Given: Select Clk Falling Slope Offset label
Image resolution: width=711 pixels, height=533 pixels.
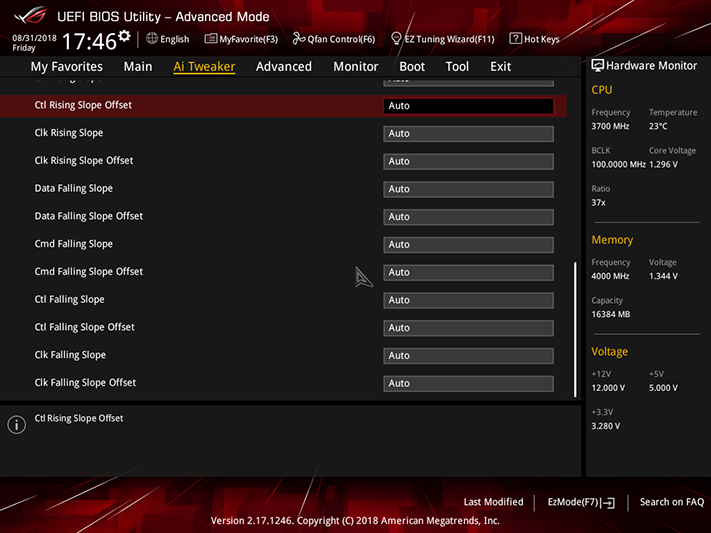Looking at the screenshot, I should (x=85, y=382).
